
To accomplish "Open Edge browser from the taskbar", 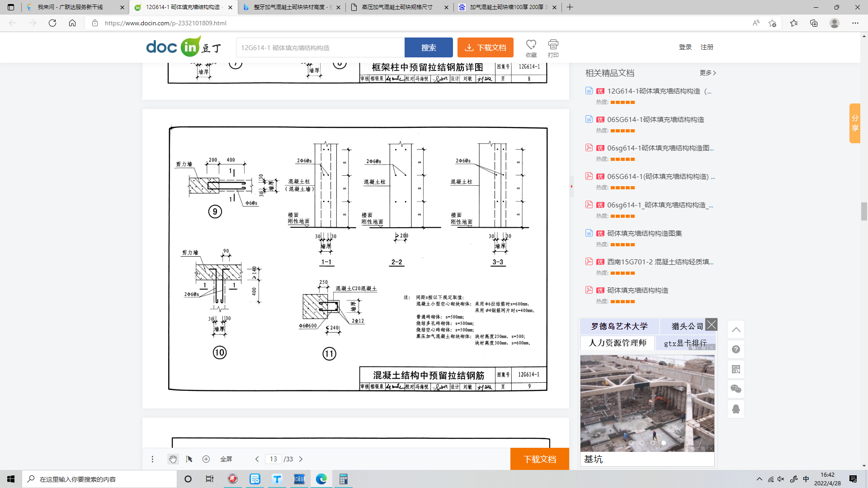I will point(321,479).
